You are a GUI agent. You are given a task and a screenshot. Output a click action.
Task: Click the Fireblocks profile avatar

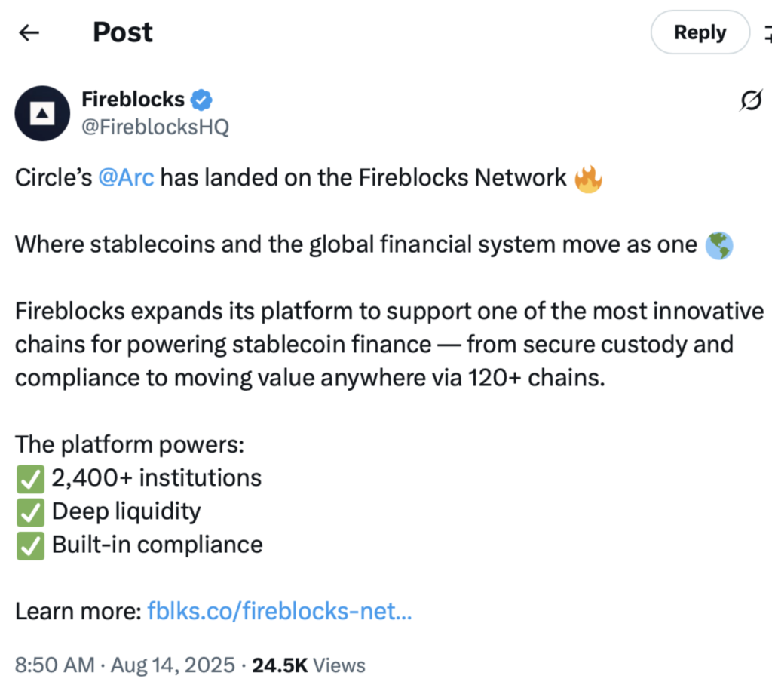tap(42, 113)
